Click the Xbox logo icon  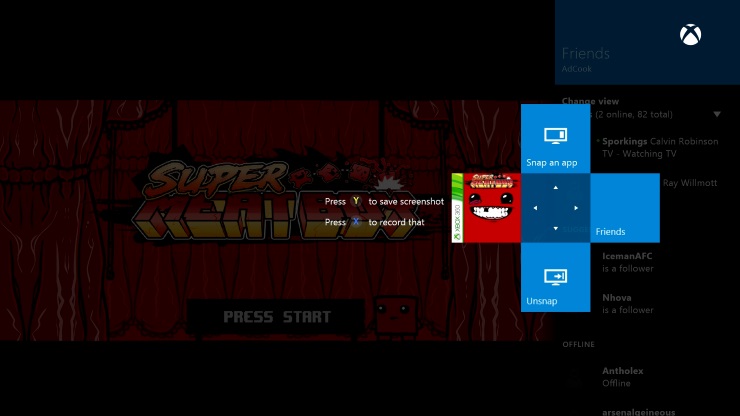click(x=690, y=34)
